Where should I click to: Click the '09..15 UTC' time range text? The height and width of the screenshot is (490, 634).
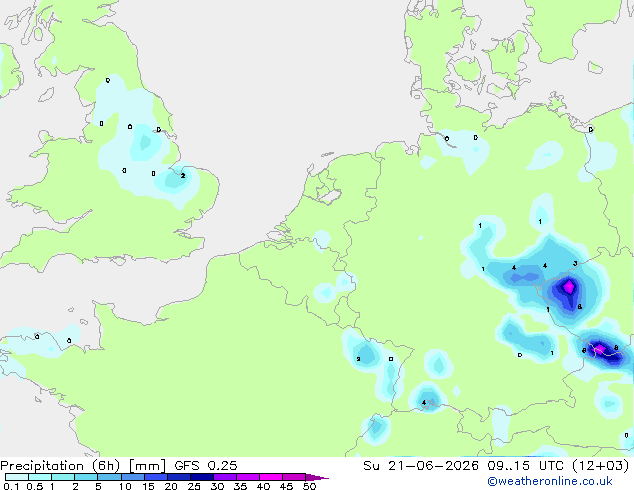[525, 466]
